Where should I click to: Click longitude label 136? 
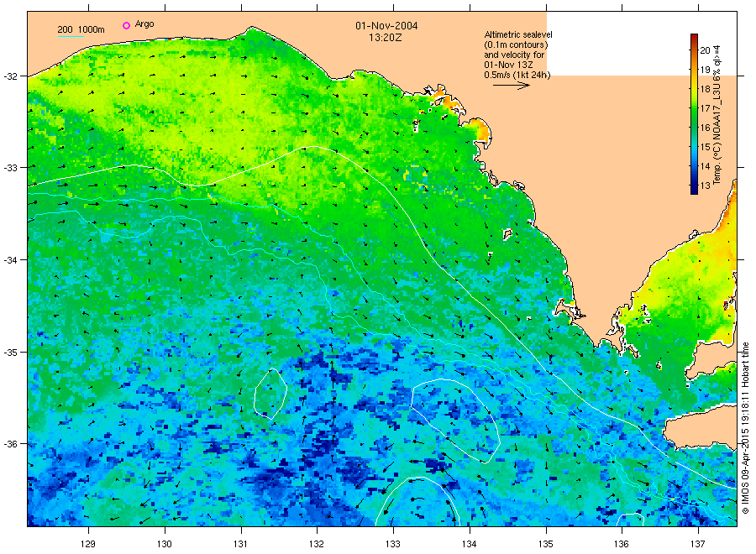coord(622,544)
